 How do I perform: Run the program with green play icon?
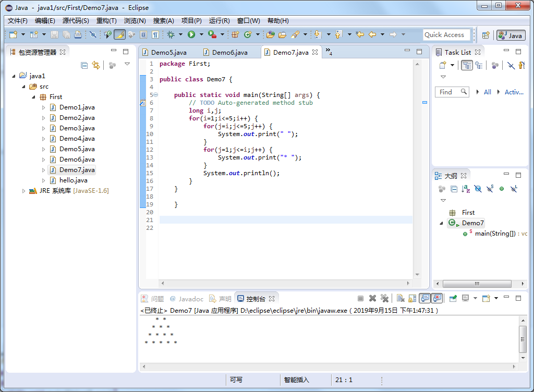[x=191, y=34]
